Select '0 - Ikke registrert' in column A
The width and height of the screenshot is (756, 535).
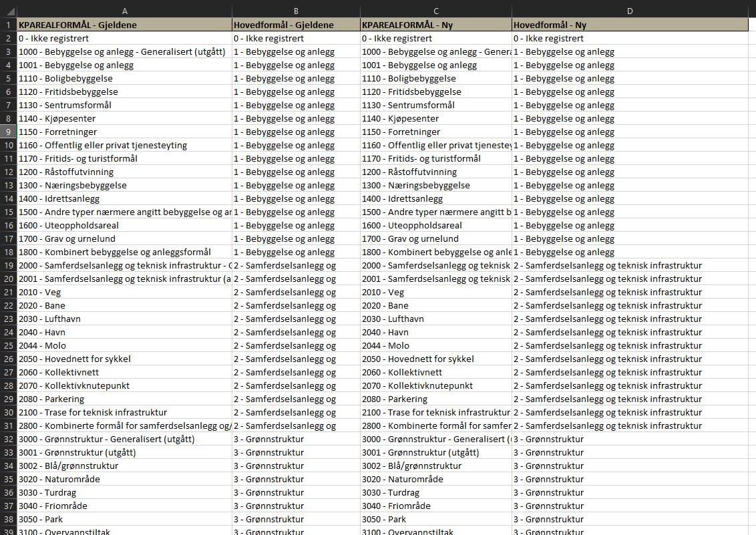124,39
